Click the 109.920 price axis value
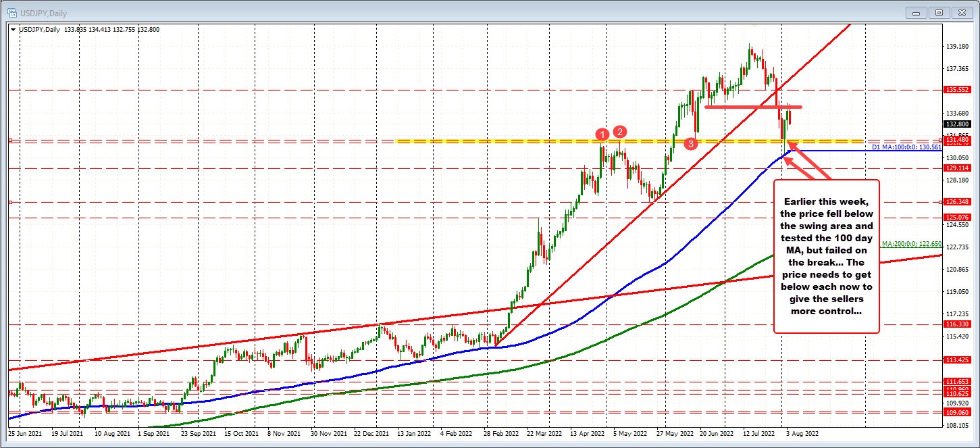The image size is (980, 448). click(957, 403)
